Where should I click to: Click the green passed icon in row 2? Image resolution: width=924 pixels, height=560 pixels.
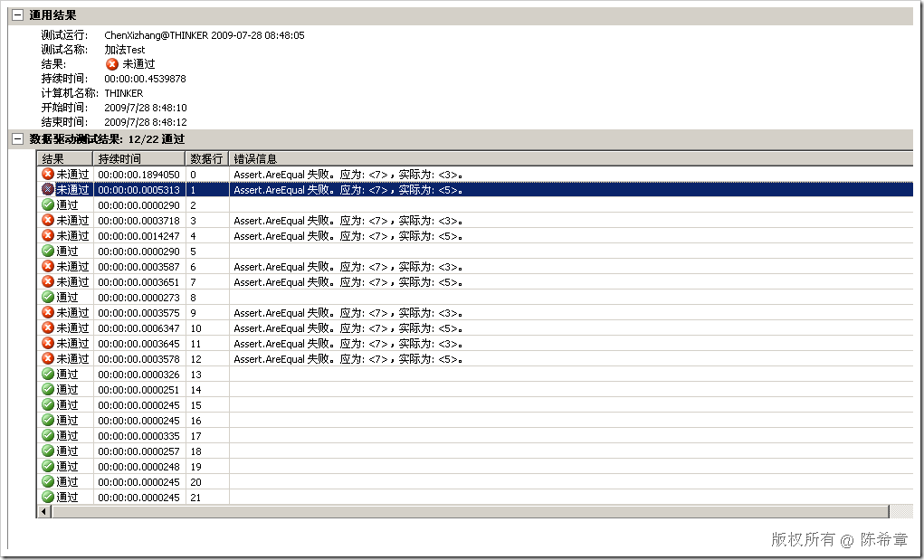pyautogui.click(x=48, y=205)
